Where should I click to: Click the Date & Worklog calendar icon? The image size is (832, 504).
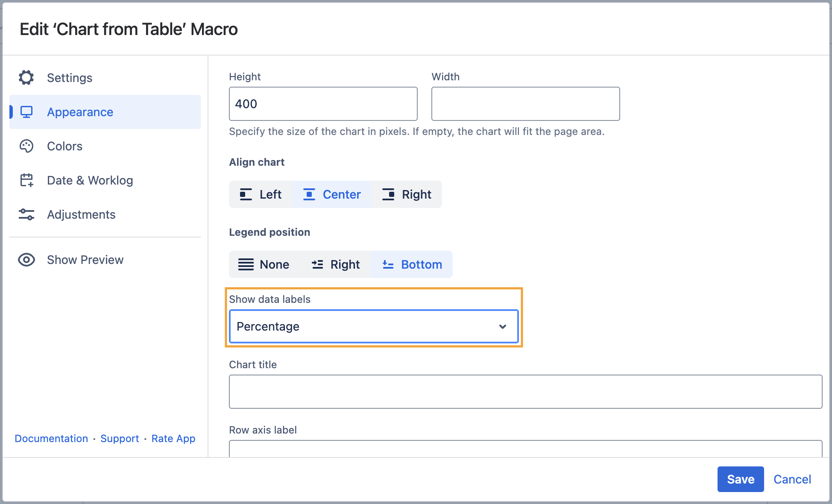pyautogui.click(x=26, y=180)
